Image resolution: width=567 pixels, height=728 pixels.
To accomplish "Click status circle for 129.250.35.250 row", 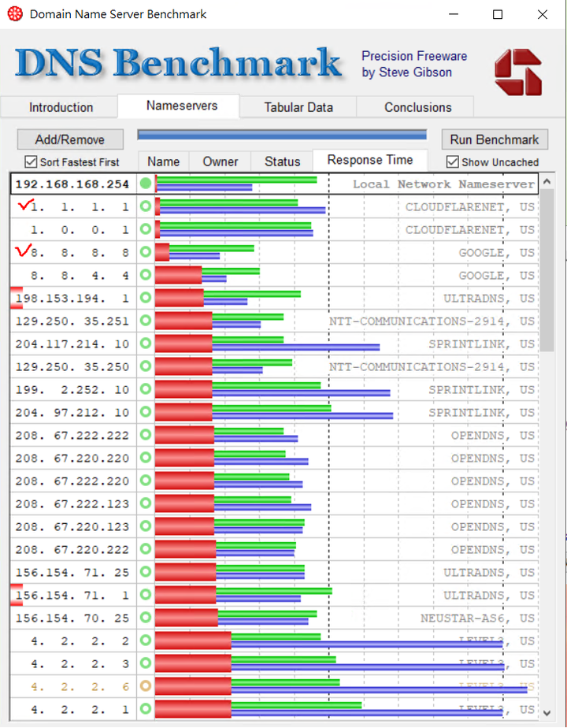I will [146, 366].
